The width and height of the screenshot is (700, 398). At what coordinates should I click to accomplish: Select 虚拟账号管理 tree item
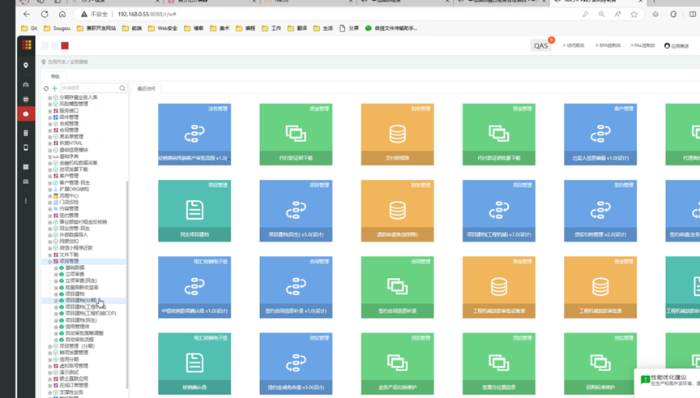click(74, 366)
